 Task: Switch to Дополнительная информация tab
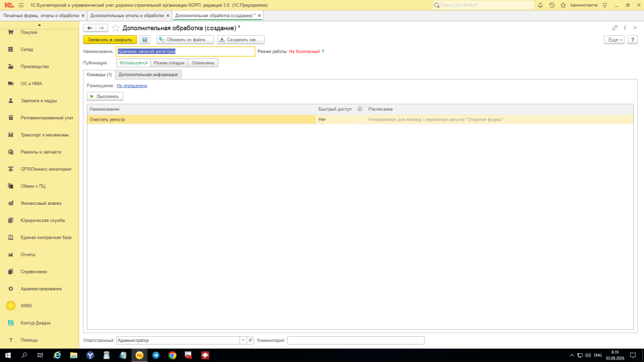(x=148, y=75)
